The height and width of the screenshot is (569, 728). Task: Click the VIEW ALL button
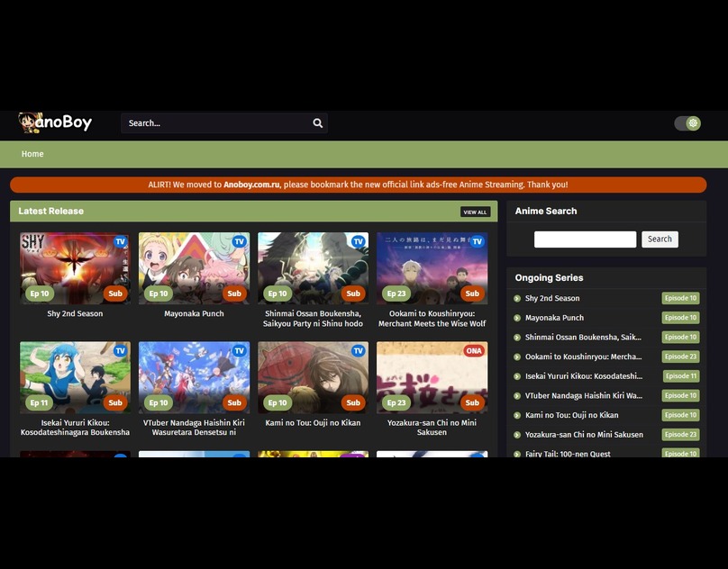click(475, 212)
